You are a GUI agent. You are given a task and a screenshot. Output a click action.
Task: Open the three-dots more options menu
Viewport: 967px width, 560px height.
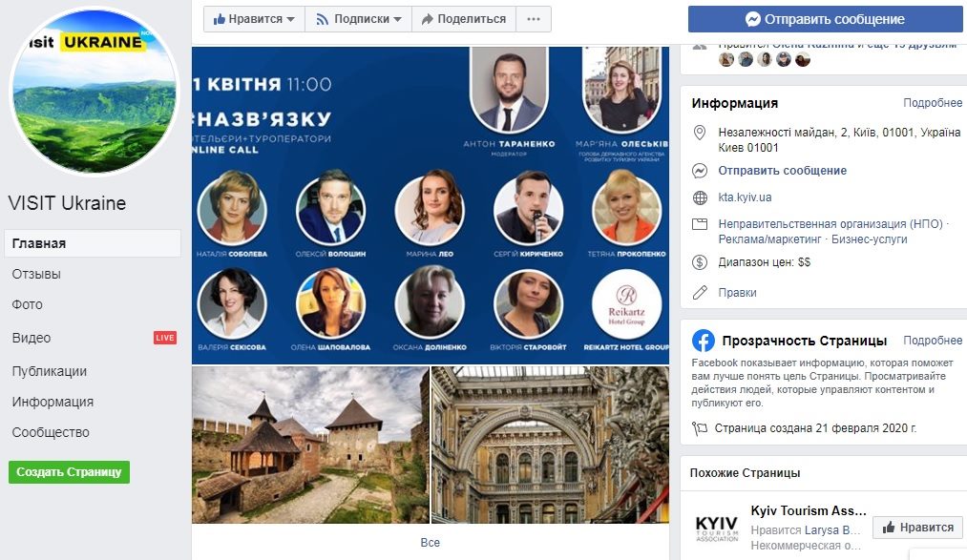534,19
